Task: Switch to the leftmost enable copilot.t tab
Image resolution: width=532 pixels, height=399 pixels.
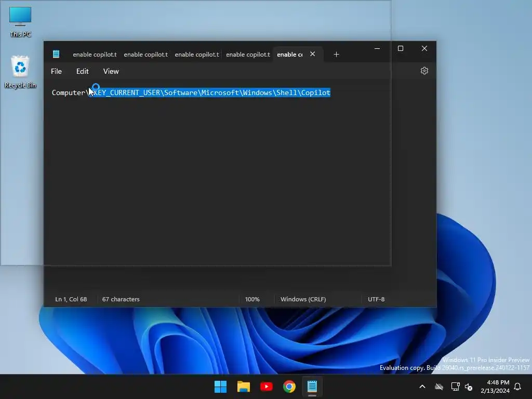Action: [95, 54]
